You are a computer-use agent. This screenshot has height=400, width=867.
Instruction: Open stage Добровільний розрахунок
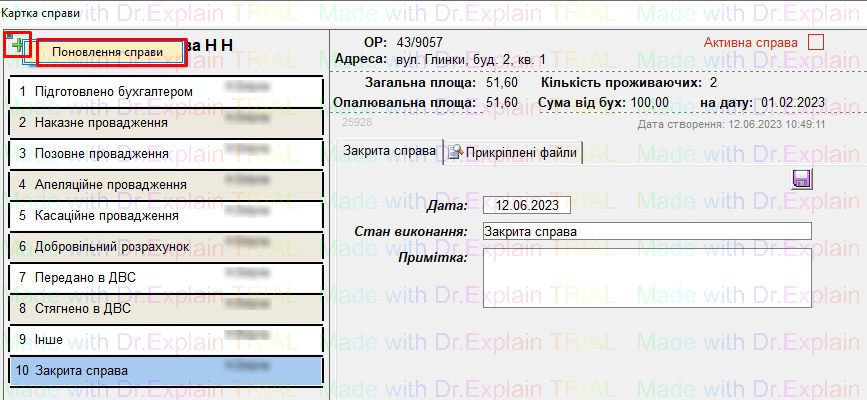(x=165, y=246)
